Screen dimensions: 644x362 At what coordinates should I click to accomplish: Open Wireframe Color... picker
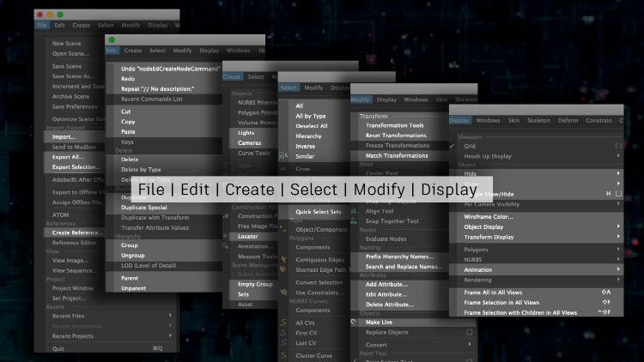coord(490,218)
